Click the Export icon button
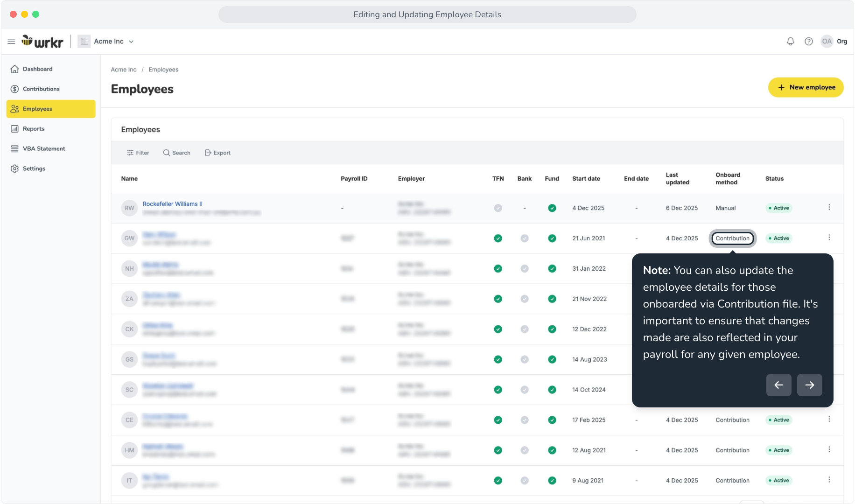855x504 pixels. [x=217, y=153]
